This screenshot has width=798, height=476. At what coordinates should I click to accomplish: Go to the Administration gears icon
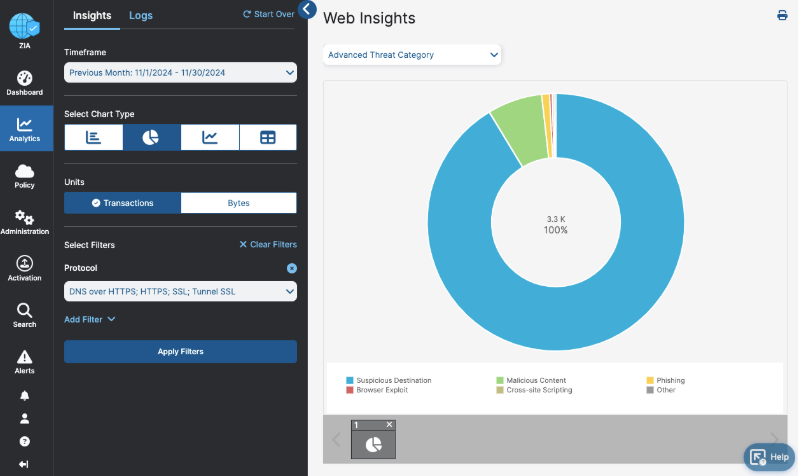tap(25, 222)
